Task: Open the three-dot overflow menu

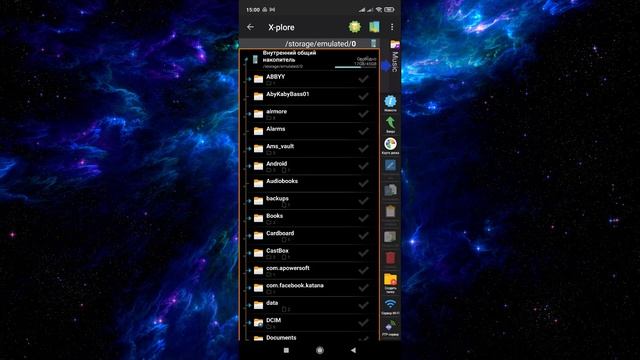Action: (x=392, y=27)
